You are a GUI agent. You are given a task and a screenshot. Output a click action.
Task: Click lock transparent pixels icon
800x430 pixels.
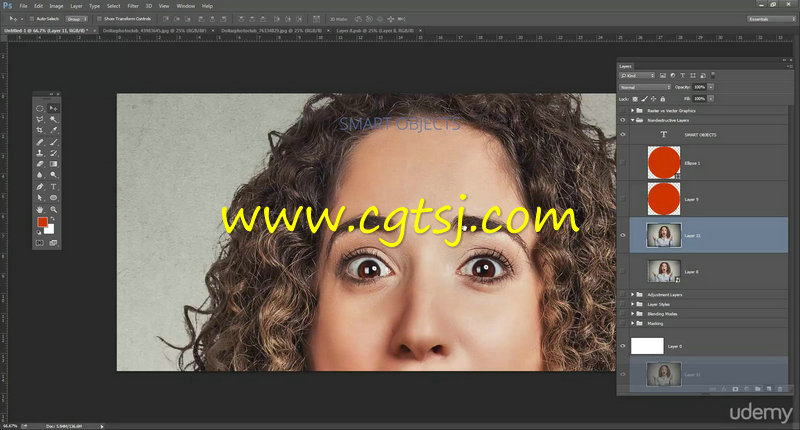[x=635, y=99]
